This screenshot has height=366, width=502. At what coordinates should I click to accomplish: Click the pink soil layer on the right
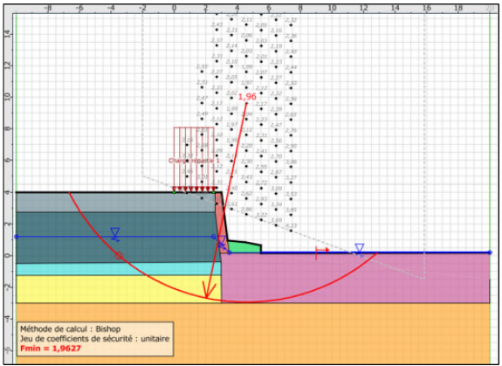(355, 278)
